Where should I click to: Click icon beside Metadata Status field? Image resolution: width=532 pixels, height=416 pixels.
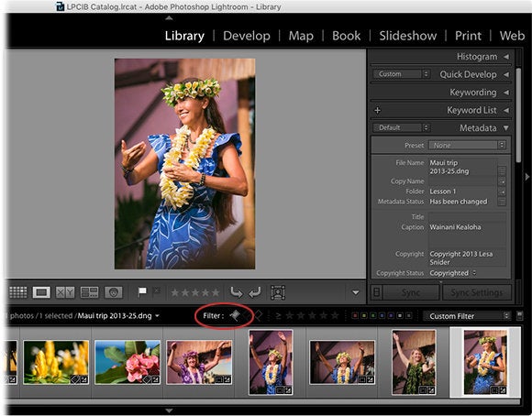click(x=502, y=203)
